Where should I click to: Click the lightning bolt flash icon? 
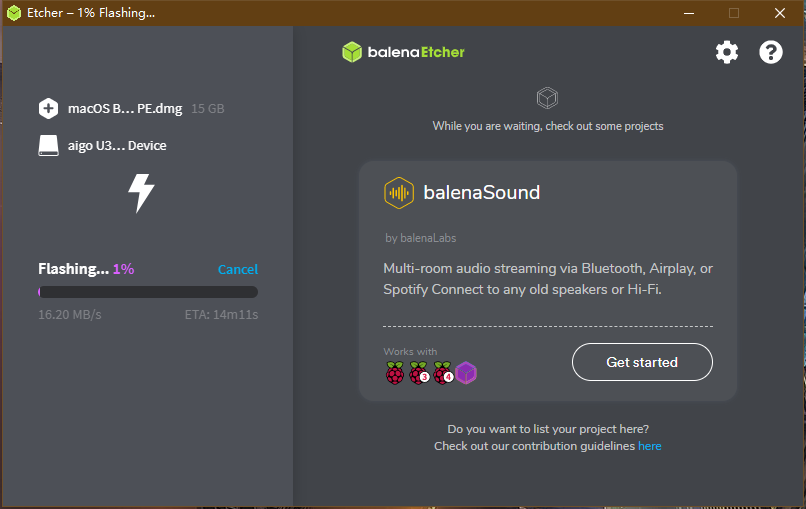tap(141, 192)
